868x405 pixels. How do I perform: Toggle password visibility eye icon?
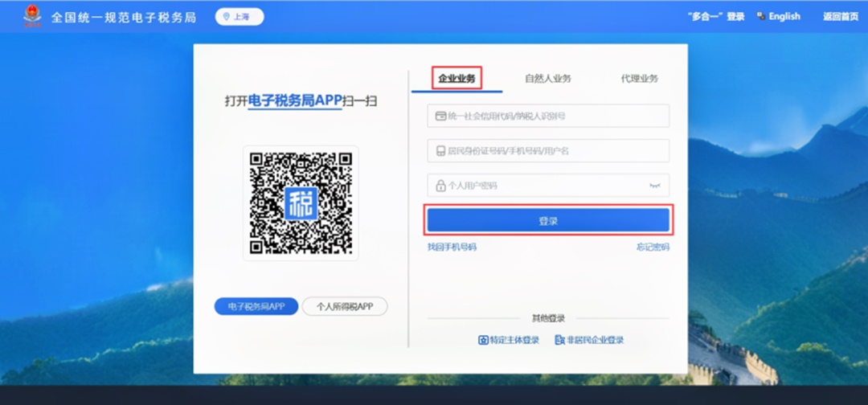[655, 186]
